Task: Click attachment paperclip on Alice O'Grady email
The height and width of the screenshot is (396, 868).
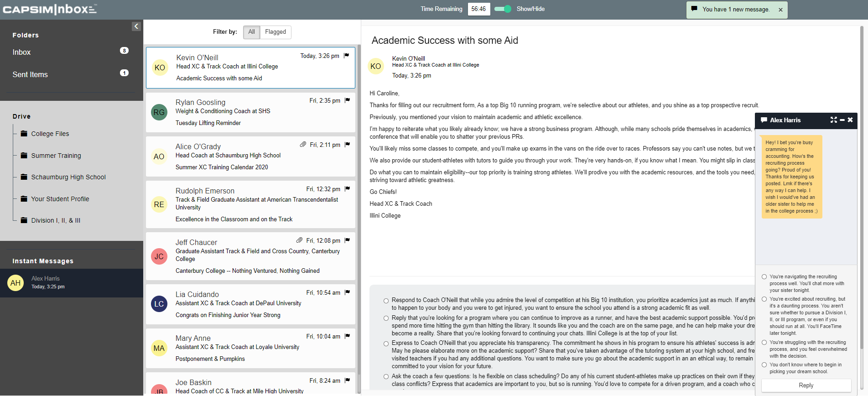Action: coord(303,145)
